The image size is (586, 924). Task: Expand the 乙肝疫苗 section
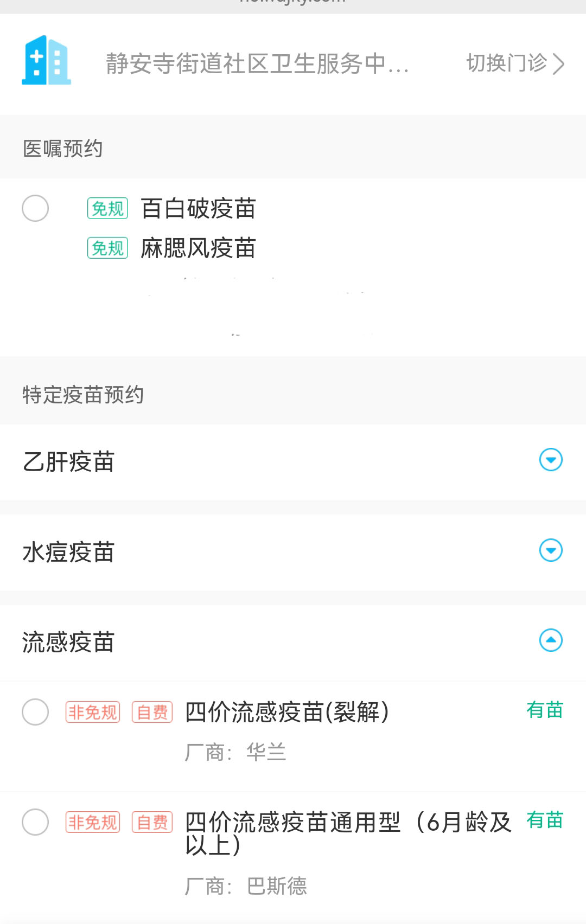pyautogui.click(x=551, y=460)
